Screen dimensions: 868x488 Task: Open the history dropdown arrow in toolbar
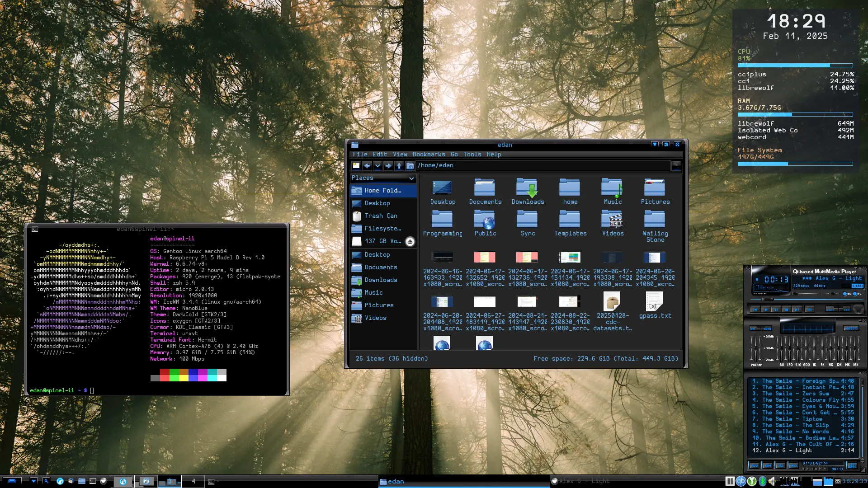(x=377, y=166)
